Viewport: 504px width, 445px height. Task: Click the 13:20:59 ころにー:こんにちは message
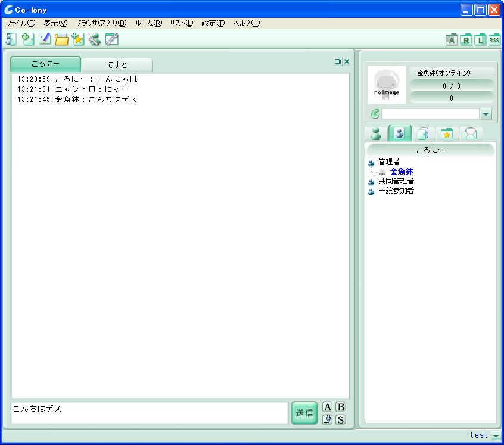click(77, 79)
